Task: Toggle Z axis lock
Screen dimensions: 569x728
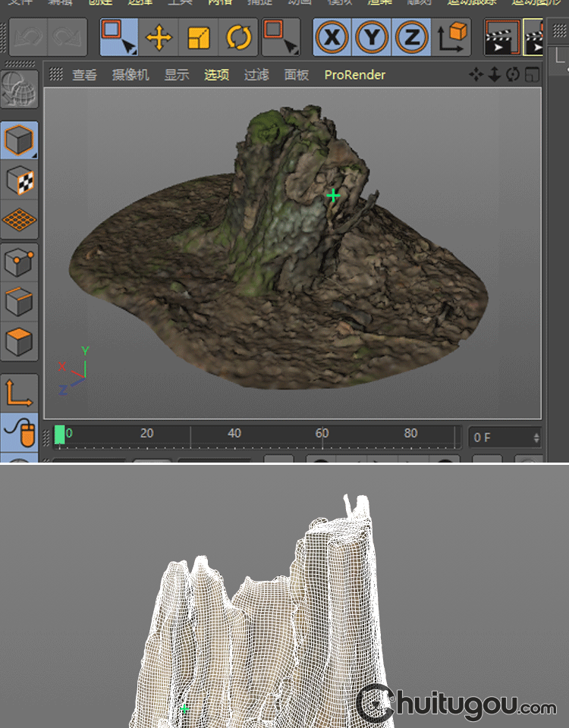Action: pos(411,37)
